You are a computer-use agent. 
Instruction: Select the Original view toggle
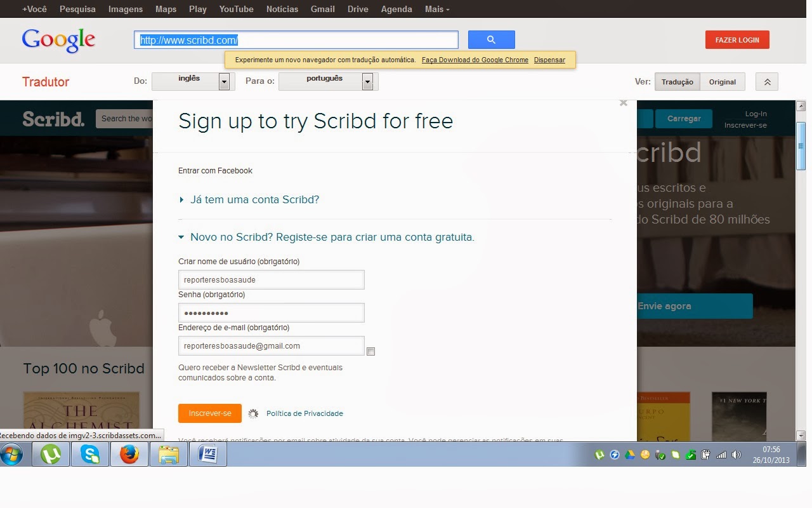pos(723,82)
